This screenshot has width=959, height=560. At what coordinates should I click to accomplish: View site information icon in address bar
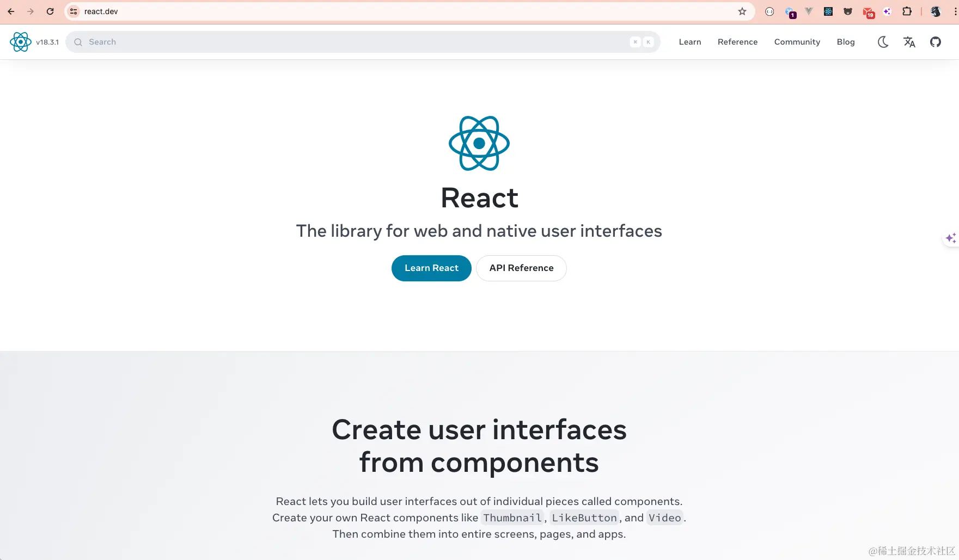[x=74, y=11]
